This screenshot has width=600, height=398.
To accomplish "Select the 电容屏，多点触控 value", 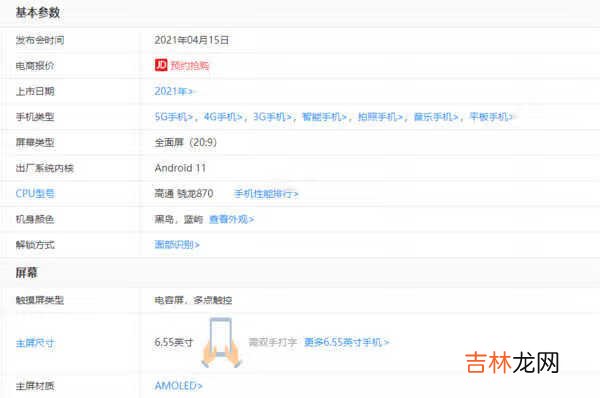I will click(193, 300).
